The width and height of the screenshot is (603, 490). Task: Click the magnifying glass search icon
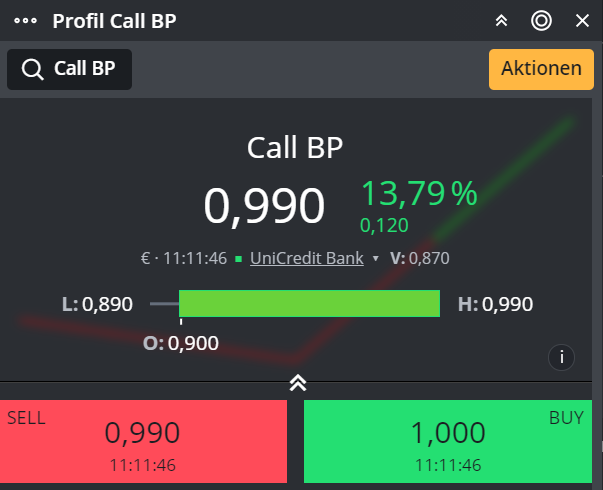click(32, 69)
